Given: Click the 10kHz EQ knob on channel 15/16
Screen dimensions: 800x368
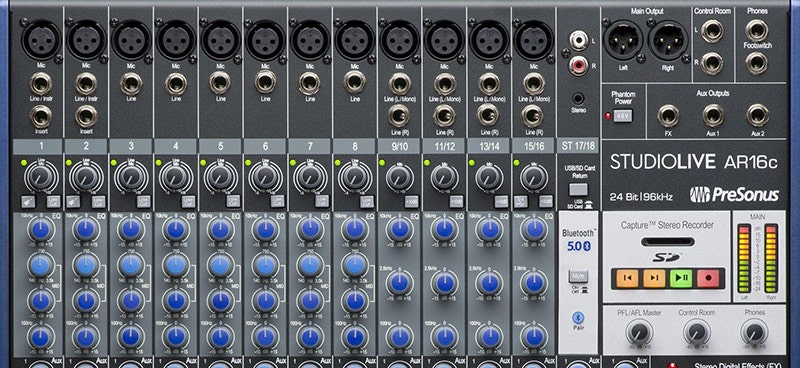Looking at the screenshot, I should (x=534, y=229).
